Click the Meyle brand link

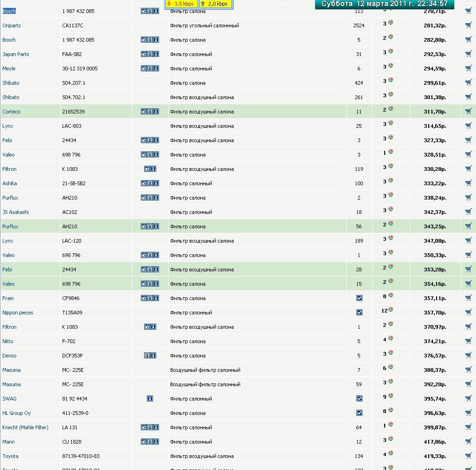coord(9,69)
